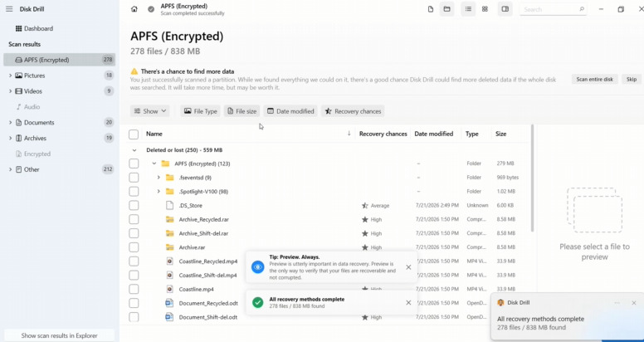Filter by File Type
The height and width of the screenshot is (342, 644).
[200, 111]
